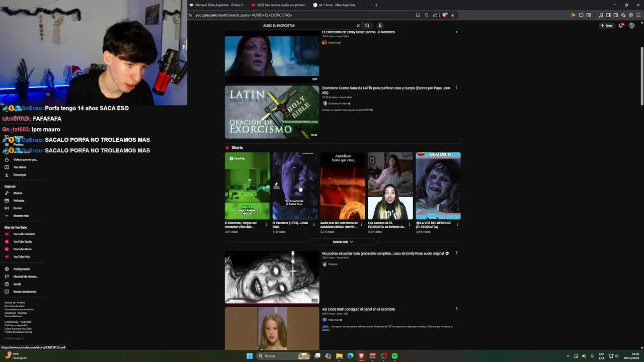Expand Shorts with Mostrar más button
Image resolution: width=644 pixels, height=362 pixels.
pyautogui.click(x=343, y=242)
